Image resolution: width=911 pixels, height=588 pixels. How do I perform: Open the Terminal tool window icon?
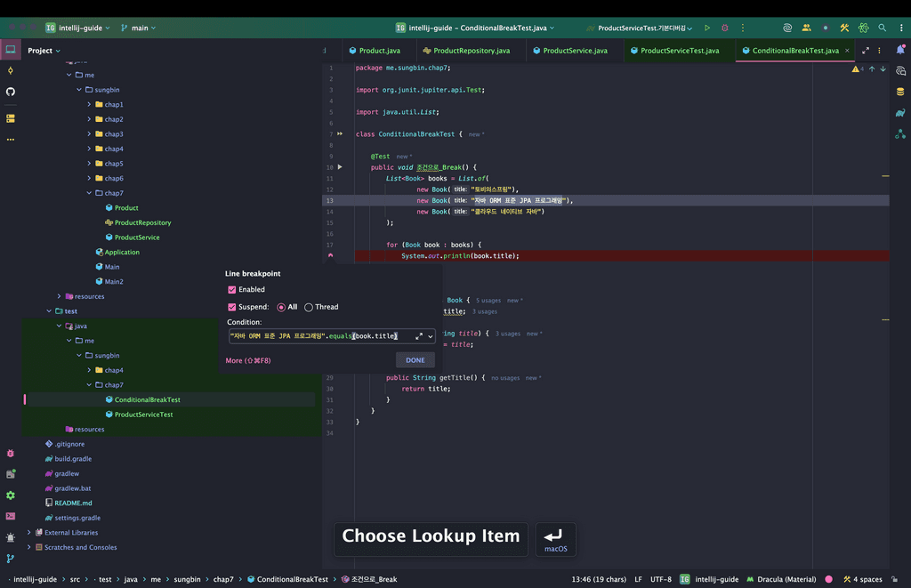coord(11,516)
